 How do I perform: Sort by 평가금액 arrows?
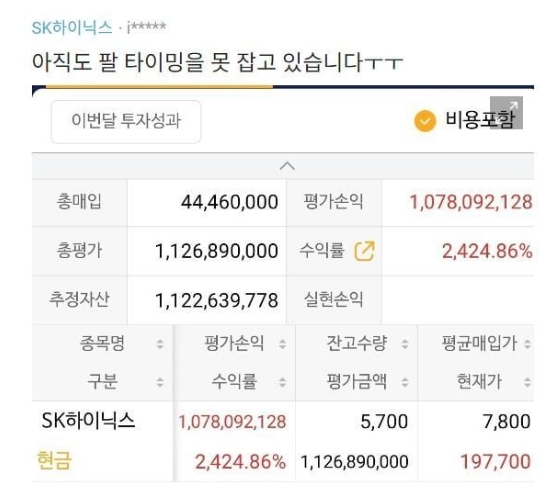pyautogui.click(x=405, y=382)
